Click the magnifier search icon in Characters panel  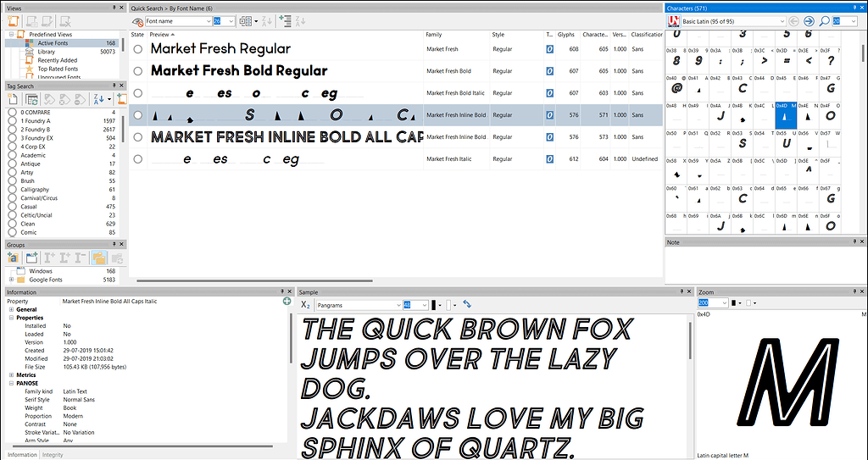[x=824, y=21]
